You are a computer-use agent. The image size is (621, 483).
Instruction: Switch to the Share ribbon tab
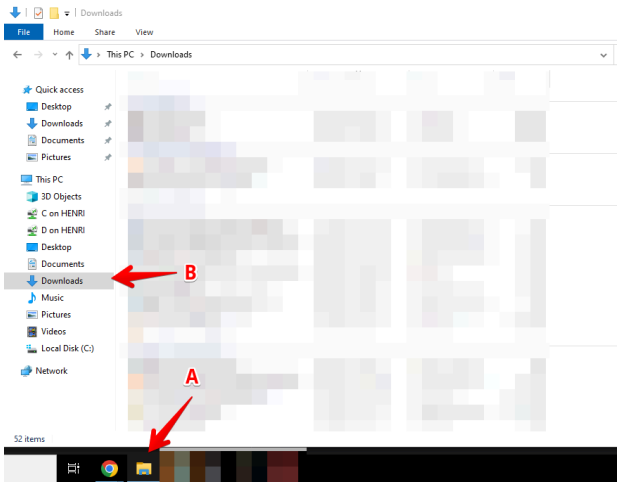click(104, 32)
